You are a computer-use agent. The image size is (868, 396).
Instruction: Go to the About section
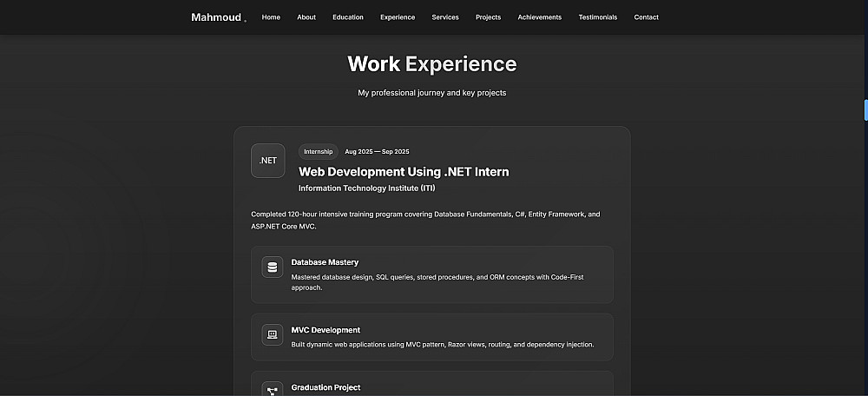[306, 17]
